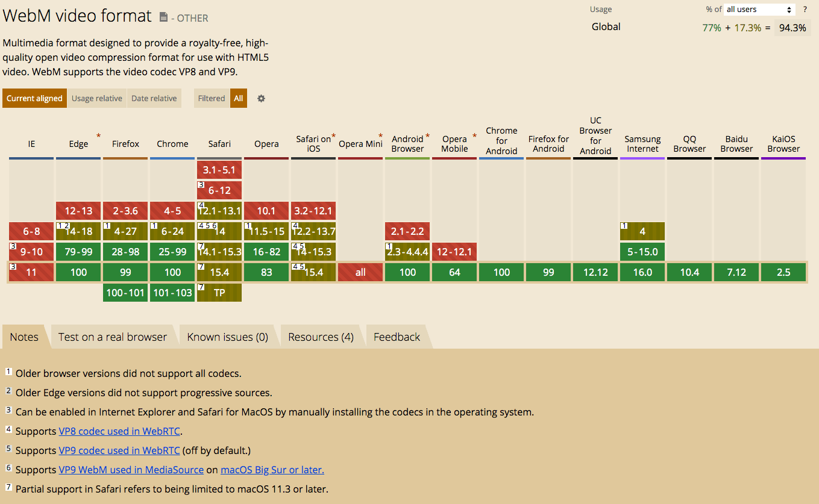The width and height of the screenshot is (819, 504).
Task: Click the Chrome 101-103 version cell
Action: [x=172, y=293]
